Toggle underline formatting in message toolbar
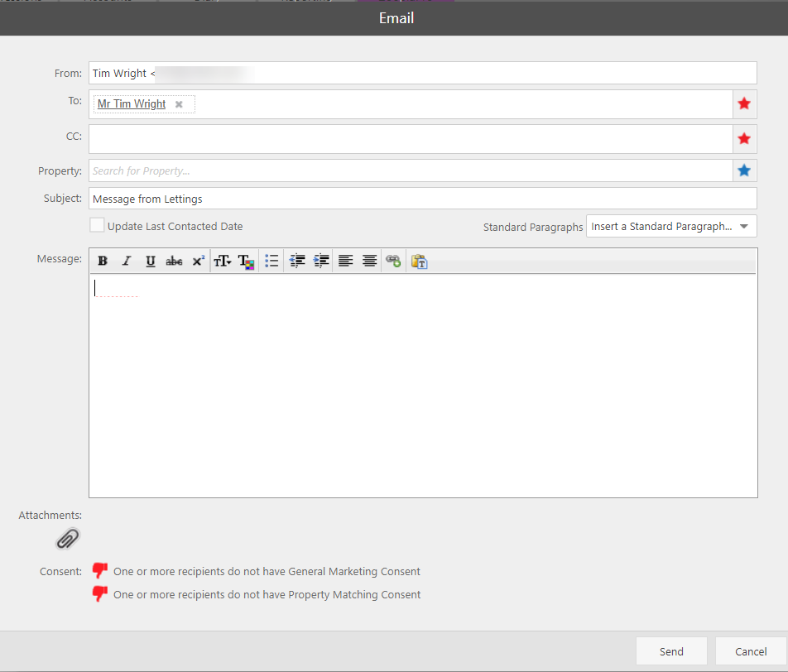This screenshot has height=672, width=788. click(151, 261)
